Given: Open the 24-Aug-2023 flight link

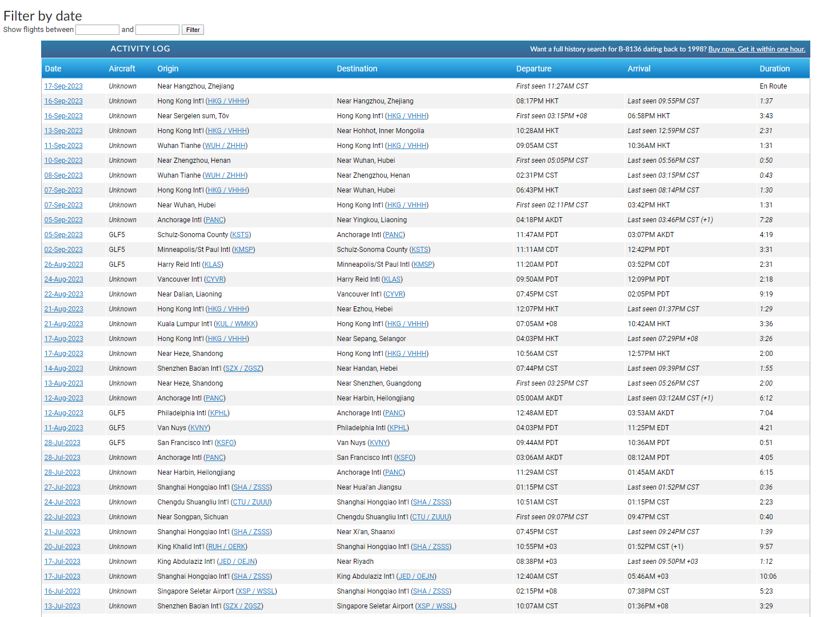Looking at the screenshot, I should 64,279.
